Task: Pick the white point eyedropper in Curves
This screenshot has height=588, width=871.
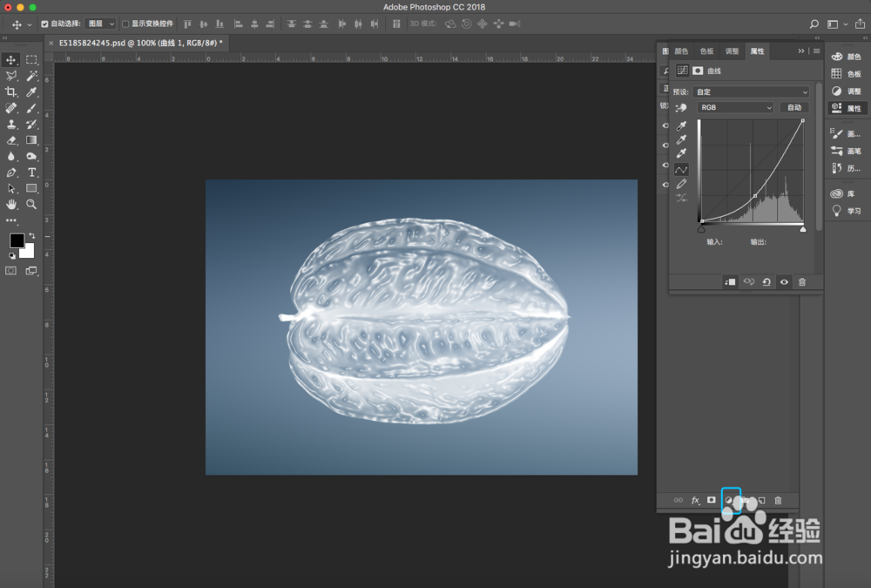Action: [681, 153]
